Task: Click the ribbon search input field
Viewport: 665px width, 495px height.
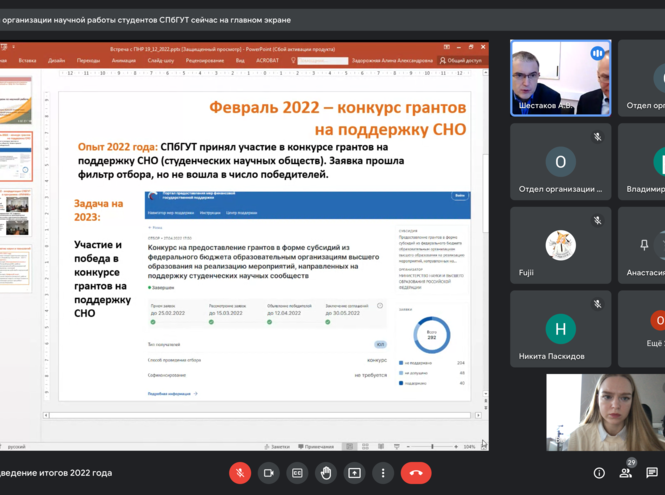Action: [x=320, y=60]
